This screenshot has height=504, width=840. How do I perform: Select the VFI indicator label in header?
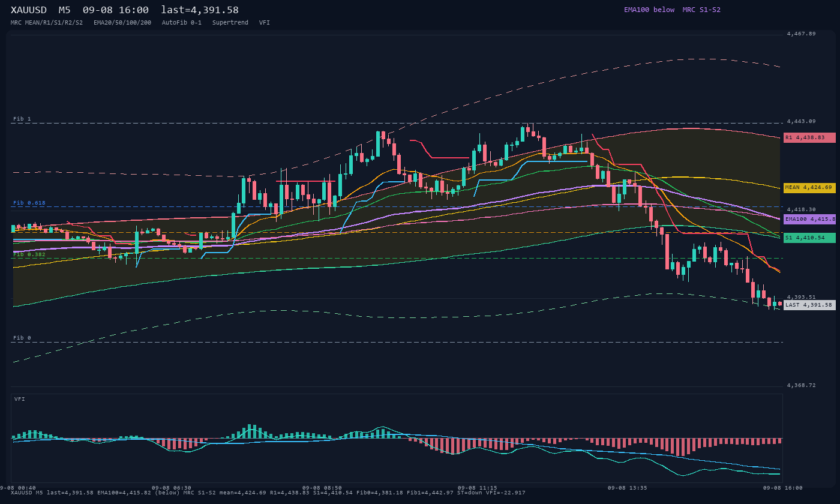pos(265,22)
